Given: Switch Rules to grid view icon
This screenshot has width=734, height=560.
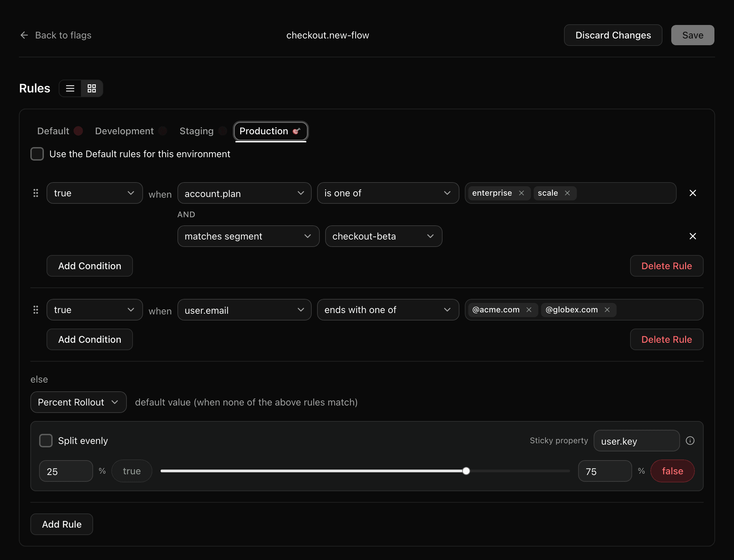Looking at the screenshot, I should pyautogui.click(x=92, y=88).
